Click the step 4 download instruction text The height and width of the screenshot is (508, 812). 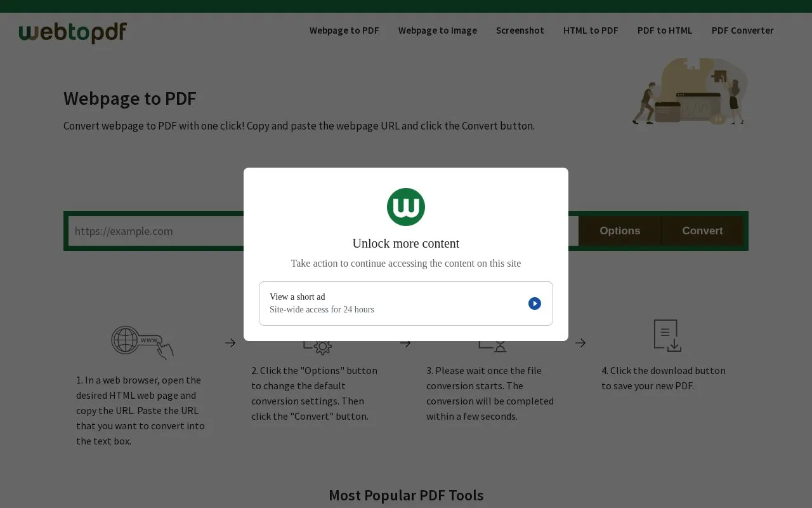point(664,378)
